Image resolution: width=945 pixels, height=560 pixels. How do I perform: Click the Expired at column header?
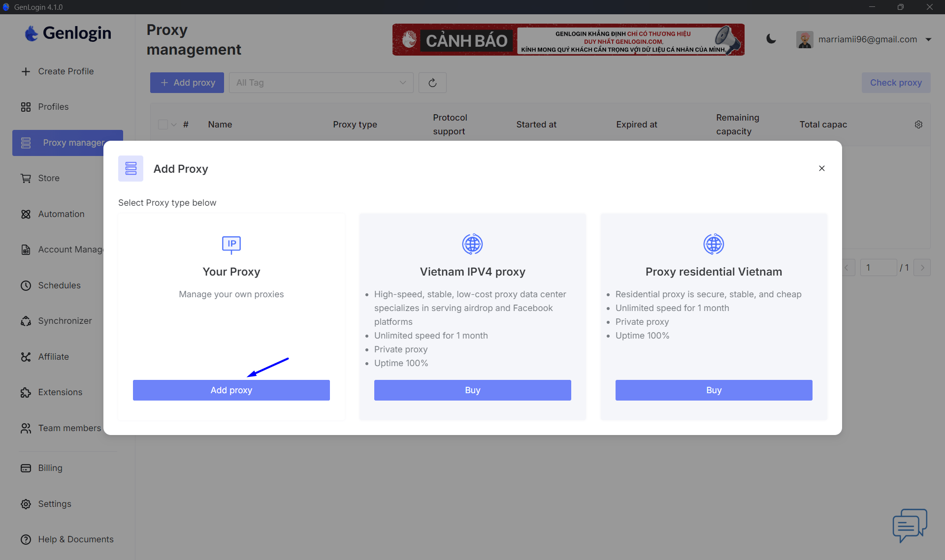pos(636,124)
